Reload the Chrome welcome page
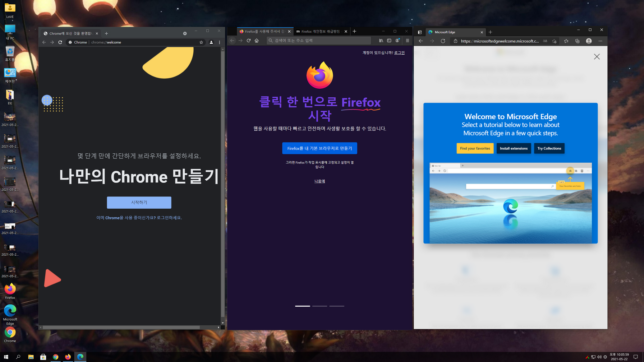The image size is (644, 362). tap(60, 42)
